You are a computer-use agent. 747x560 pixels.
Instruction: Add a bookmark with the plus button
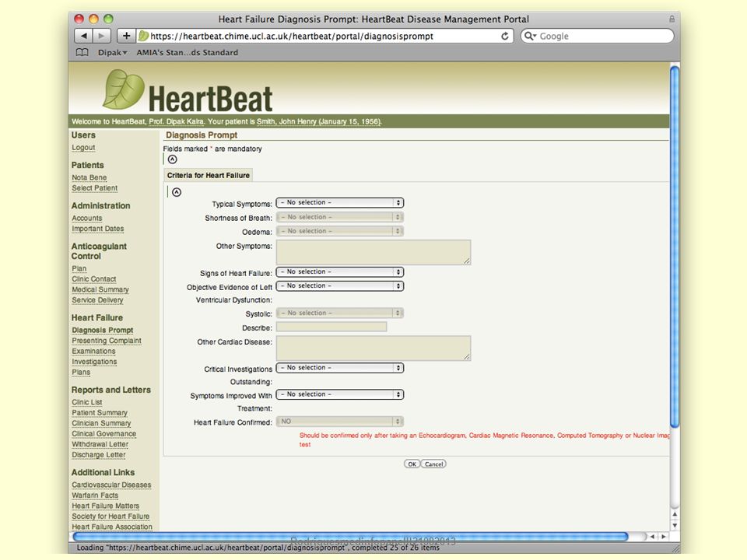tap(126, 36)
